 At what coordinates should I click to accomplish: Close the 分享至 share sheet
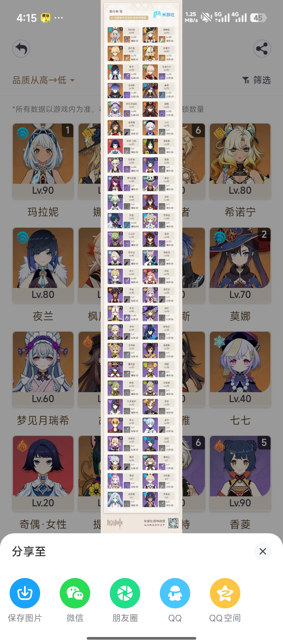263,551
